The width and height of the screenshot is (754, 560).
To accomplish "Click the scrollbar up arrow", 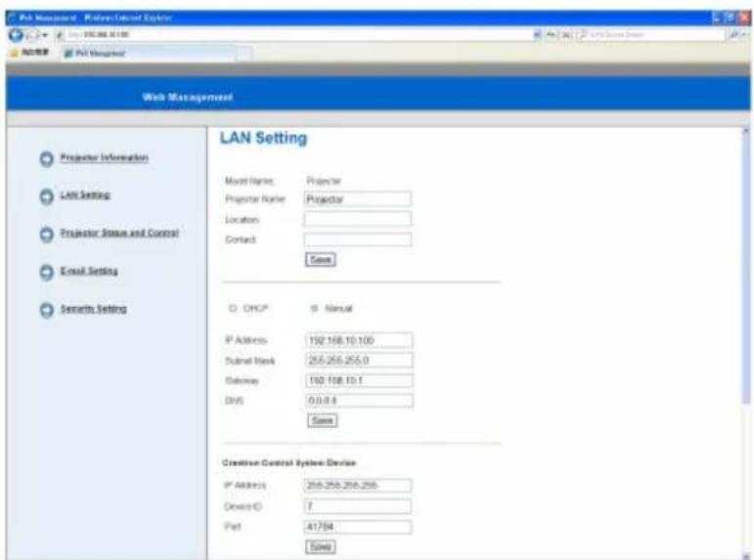I will pyautogui.click(x=746, y=131).
